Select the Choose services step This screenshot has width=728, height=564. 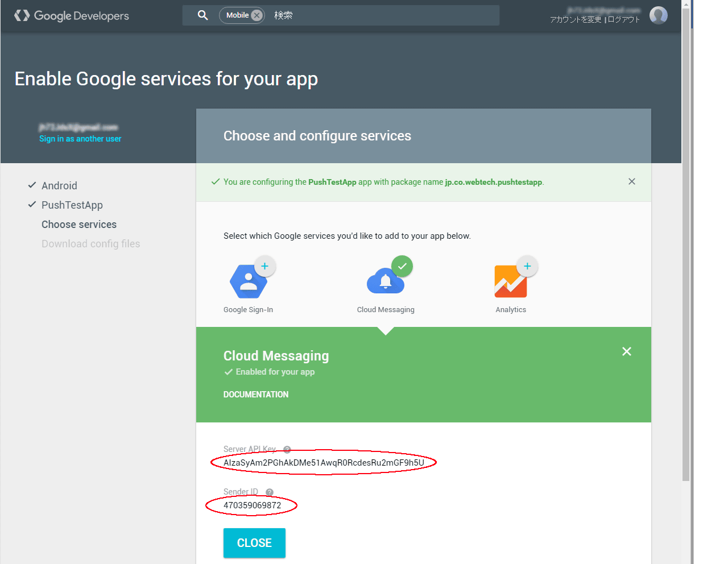pos(79,225)
